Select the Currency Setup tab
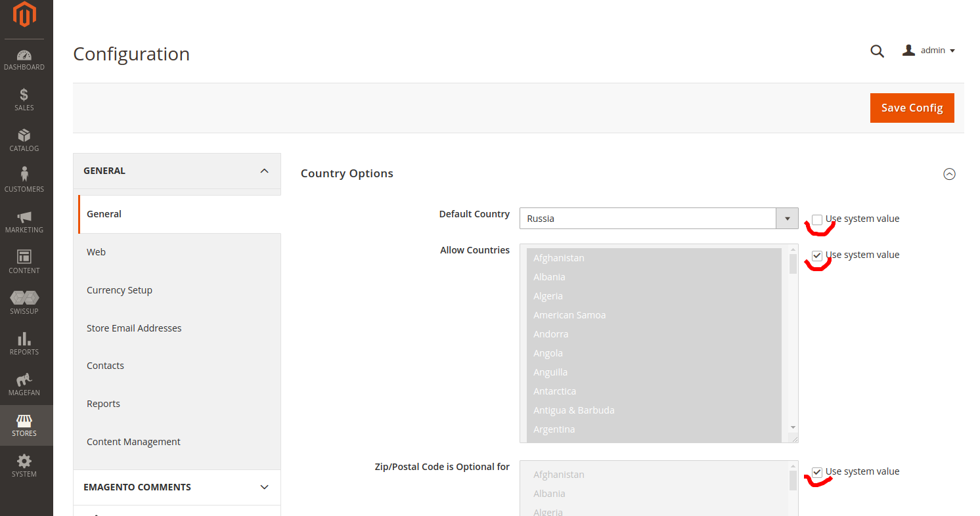 120,290
